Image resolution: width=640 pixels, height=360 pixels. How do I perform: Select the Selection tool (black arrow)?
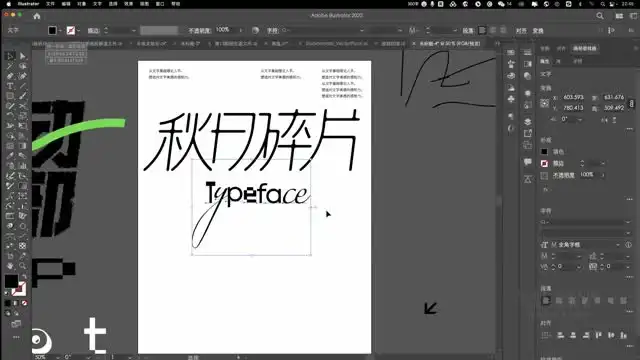[x=10, y=56]
